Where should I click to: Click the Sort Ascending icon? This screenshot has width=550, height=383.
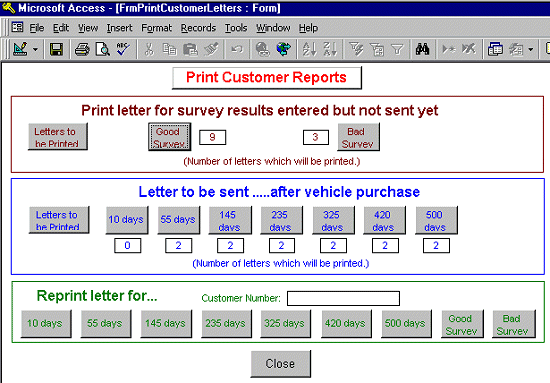[x=309, y=49]
